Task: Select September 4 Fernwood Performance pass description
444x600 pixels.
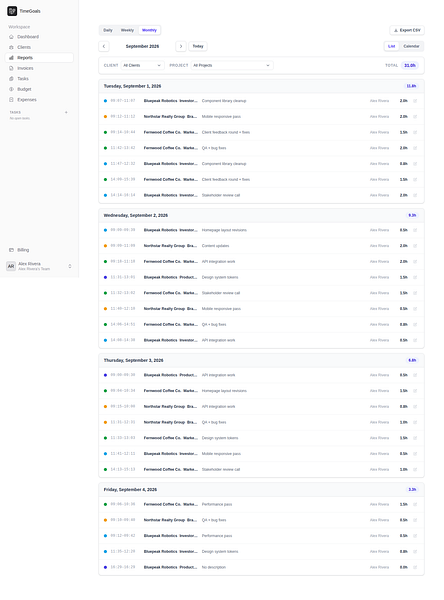Action: [x=217, y=504]
